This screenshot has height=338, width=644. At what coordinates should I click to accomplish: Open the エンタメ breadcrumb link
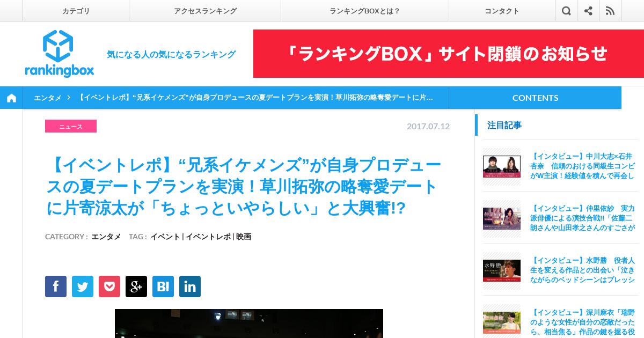pyautogui.click(x=47, y=98)
